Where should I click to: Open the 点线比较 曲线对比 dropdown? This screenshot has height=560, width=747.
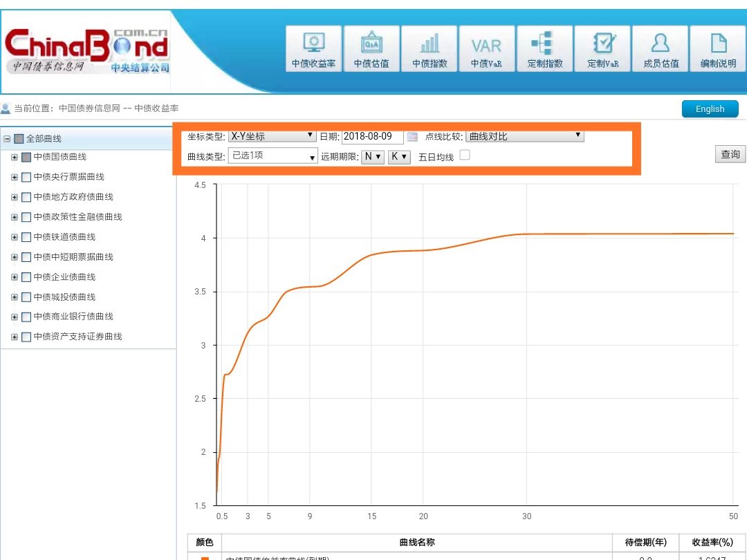point(524,136)
